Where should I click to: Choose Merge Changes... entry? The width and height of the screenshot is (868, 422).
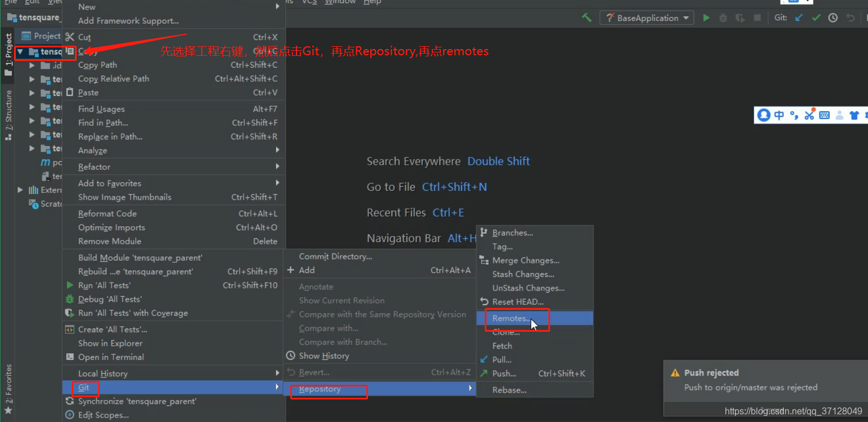pos(535,261)
